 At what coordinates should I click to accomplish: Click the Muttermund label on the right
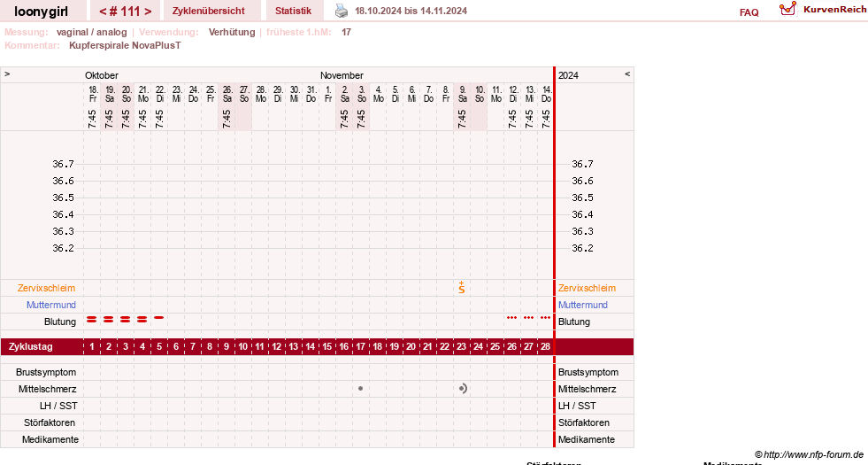coord(583,305)
